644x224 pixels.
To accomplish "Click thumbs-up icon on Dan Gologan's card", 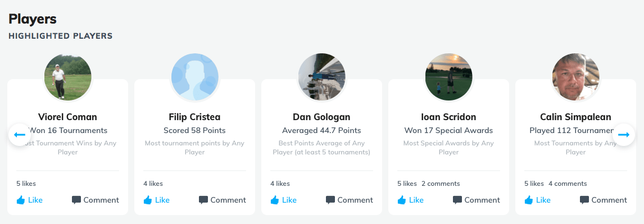I will (x=274, y=200).
